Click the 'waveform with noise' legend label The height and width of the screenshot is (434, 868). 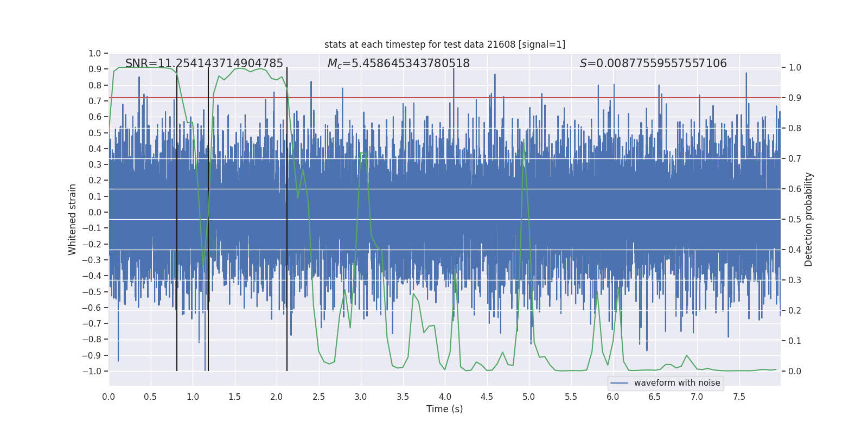click(x=677, y=383)
